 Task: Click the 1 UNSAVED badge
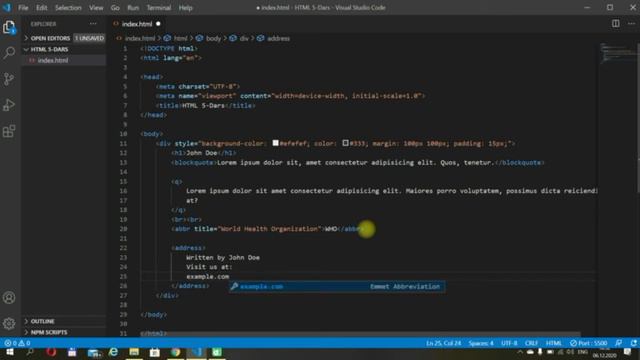point(89,38)
